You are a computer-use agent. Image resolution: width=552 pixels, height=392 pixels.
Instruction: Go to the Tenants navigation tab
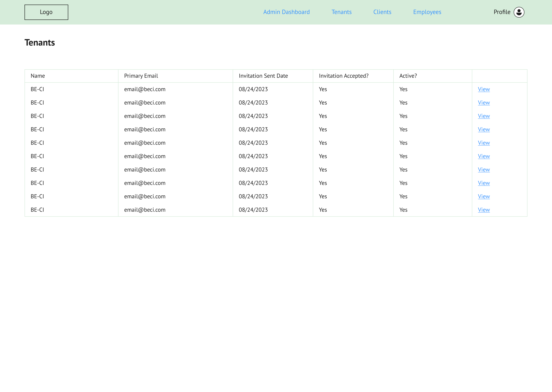click(x=341, y=12)
